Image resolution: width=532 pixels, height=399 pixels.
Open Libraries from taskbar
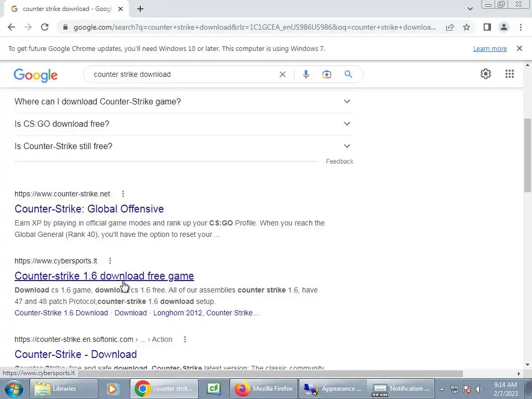64,389
